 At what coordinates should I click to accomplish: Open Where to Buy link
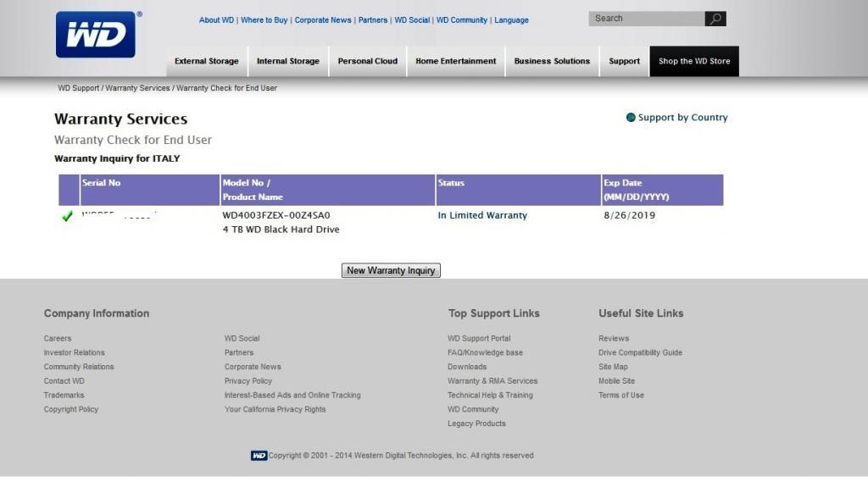pos(264,20)
